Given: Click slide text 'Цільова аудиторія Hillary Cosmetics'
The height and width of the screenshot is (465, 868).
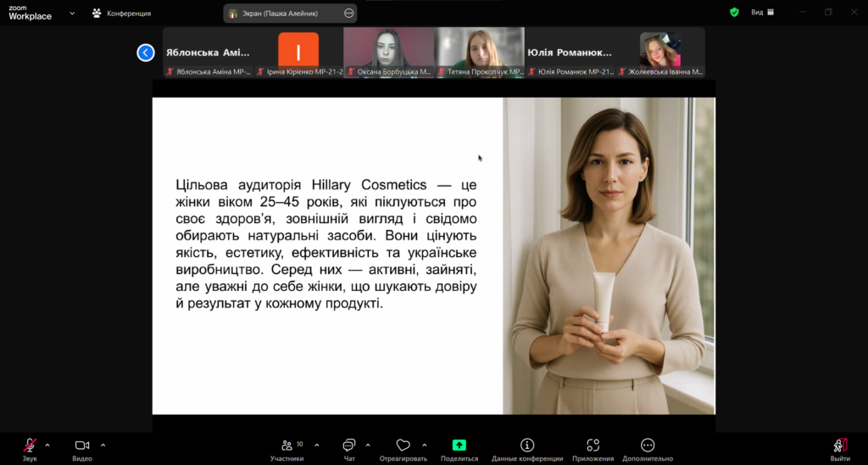Looking at the screenshot, I should pos(301,185).
